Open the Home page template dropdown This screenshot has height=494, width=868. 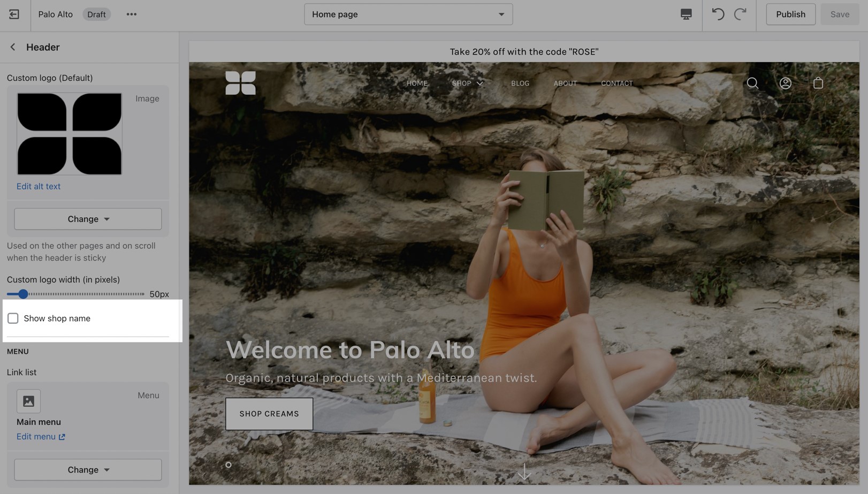click(408, 14)
